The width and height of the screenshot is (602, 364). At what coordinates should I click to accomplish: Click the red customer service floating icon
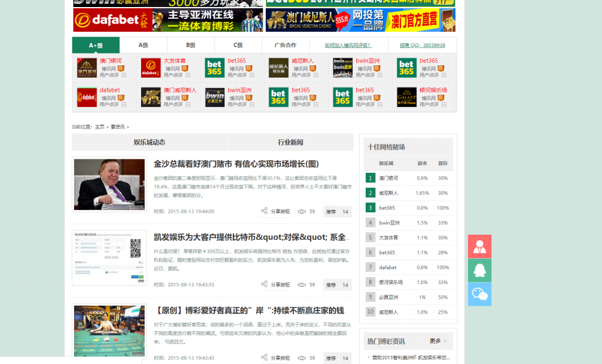click(480, 246)
